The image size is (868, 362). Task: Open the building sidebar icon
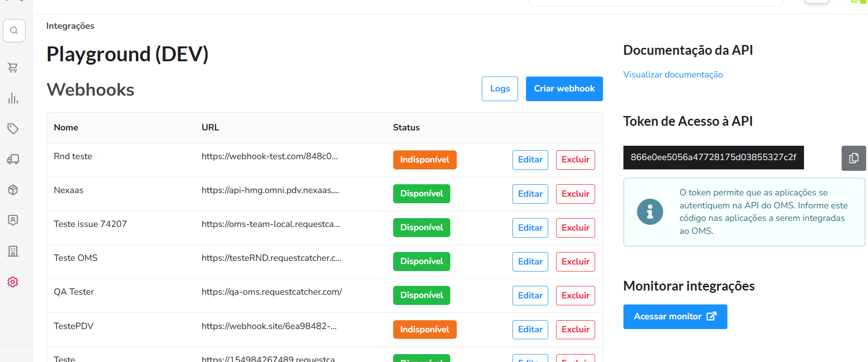click(x=13, y=251)
